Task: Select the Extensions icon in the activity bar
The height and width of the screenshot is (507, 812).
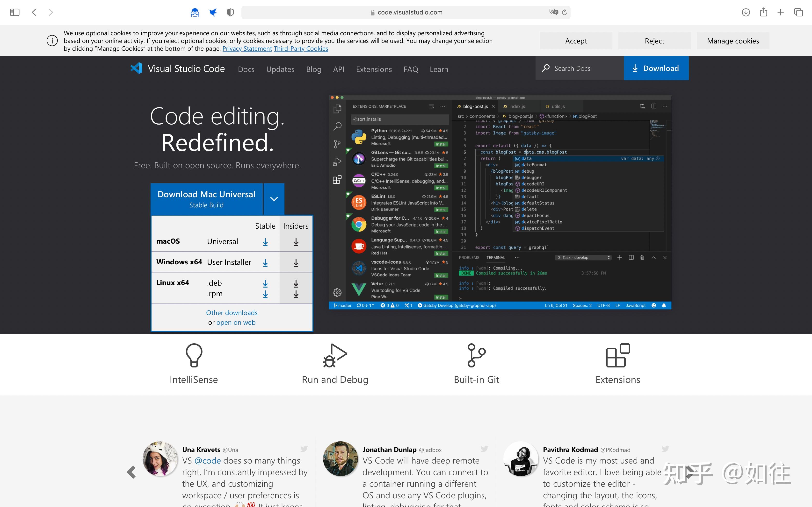Action: coord(337,180)
